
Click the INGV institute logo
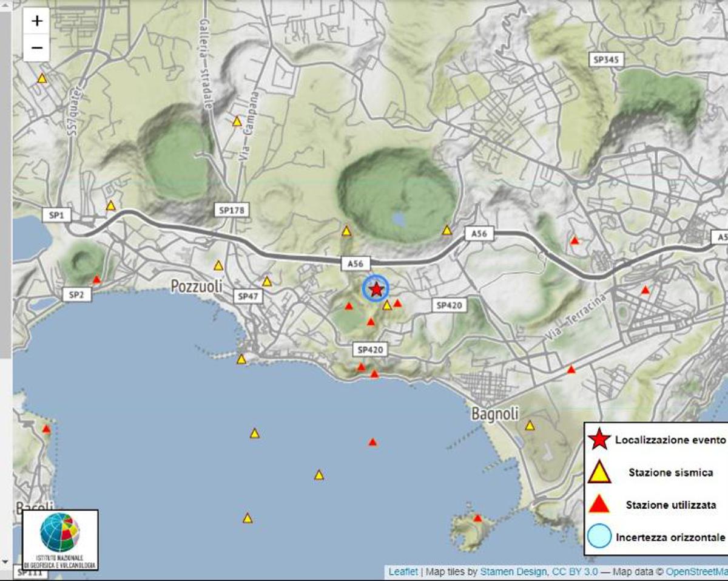[x=60, y=540]
